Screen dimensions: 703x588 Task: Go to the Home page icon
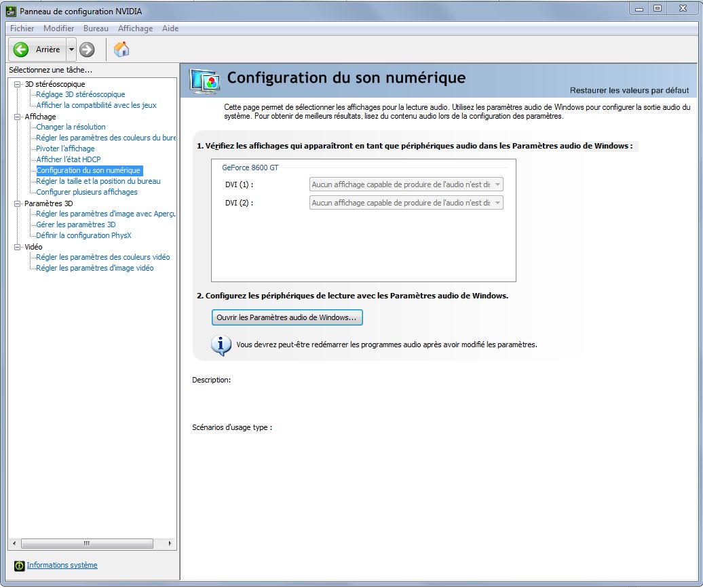pyautogui.click(x=121, y=50)
